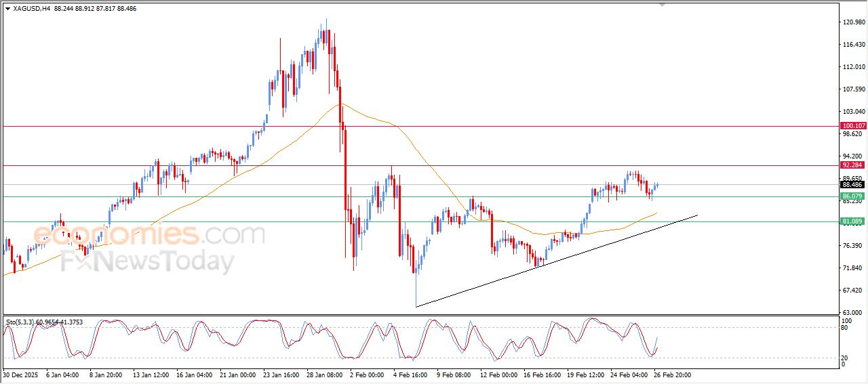Click the red 100.107 price label
Viewport: 868px width, 384px height.
(x=852, y=126)
